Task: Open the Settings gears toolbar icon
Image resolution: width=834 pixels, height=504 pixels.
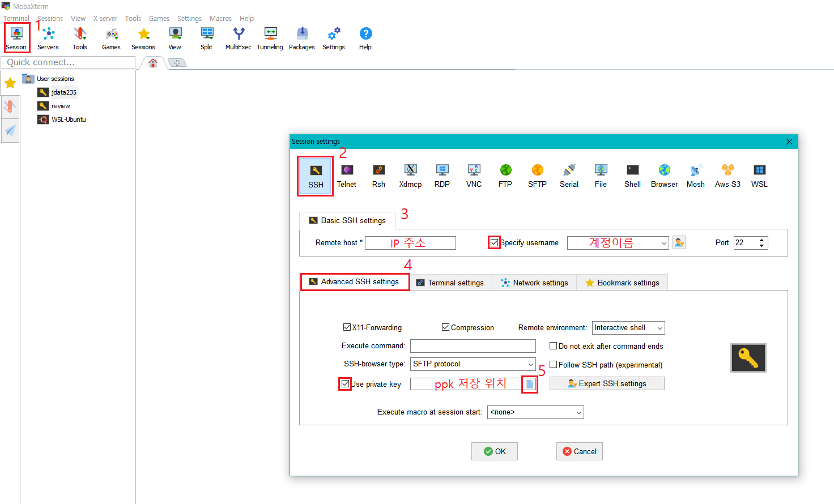Action: tap(334, 39)
